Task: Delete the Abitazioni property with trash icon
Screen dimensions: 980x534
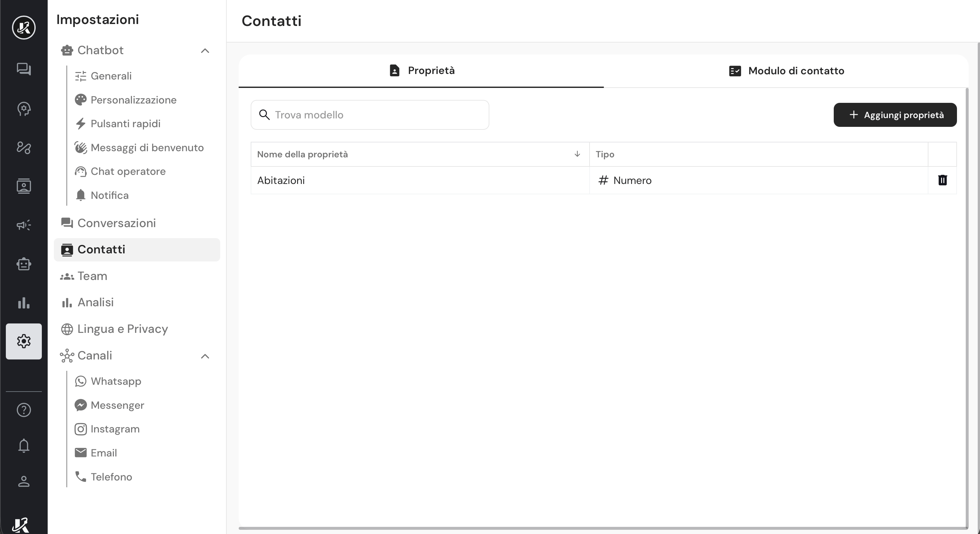Action: point(942,180)
